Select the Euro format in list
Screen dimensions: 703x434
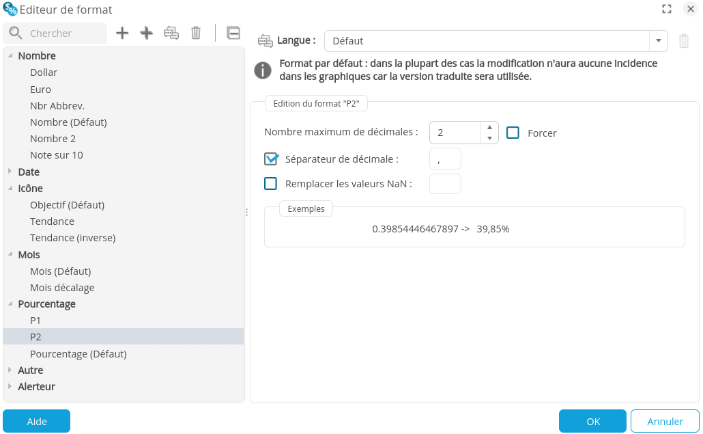pyautogui.click(x=41, y=89)
